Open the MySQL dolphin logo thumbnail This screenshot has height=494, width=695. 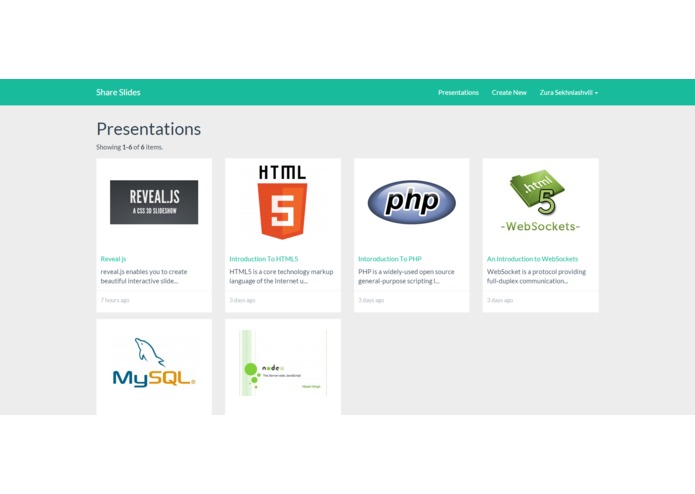(154, 363)
